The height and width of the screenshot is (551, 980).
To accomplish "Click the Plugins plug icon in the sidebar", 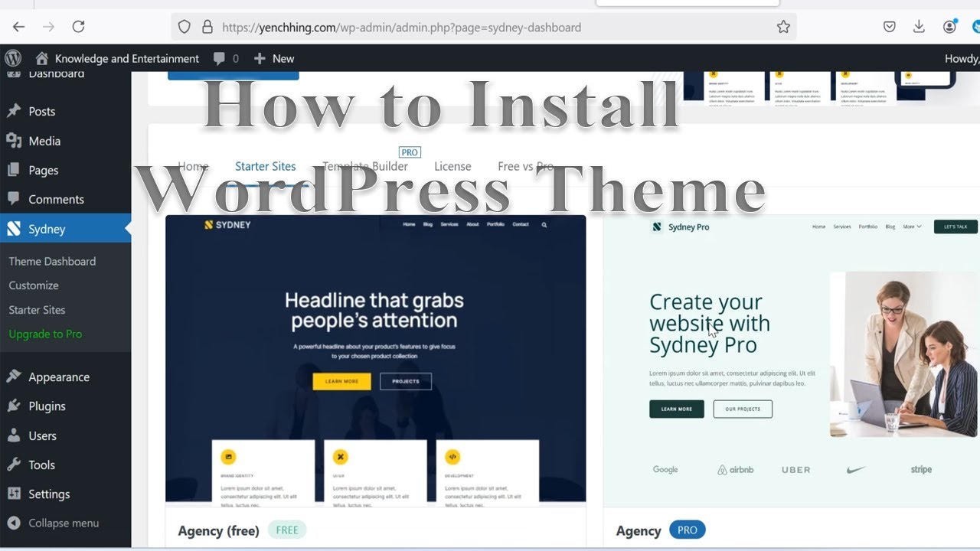I will (14, 406).
